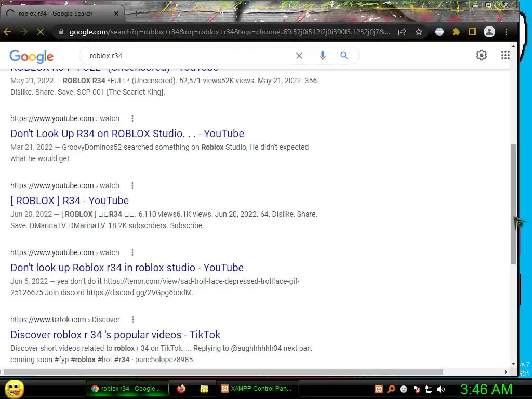
Task: Open options for 'Don't look up Roblox r34 in roblox studio' result
Action: pyautogui.click(x=132, y=252)
